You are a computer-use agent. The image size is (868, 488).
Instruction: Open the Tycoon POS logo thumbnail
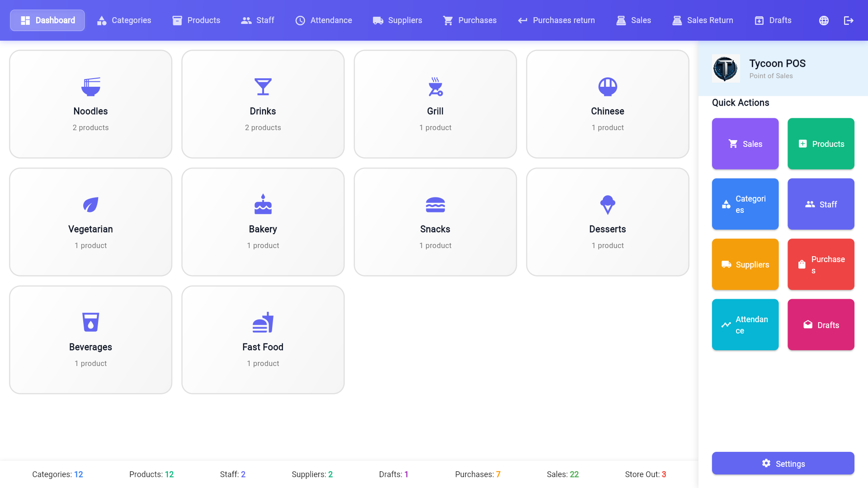click(x=726, y=69)
